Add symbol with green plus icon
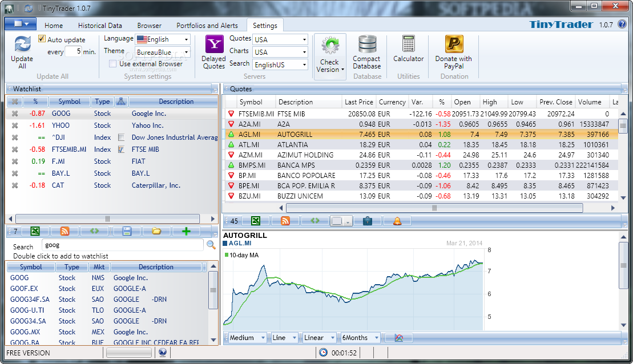 coord(186,231)
